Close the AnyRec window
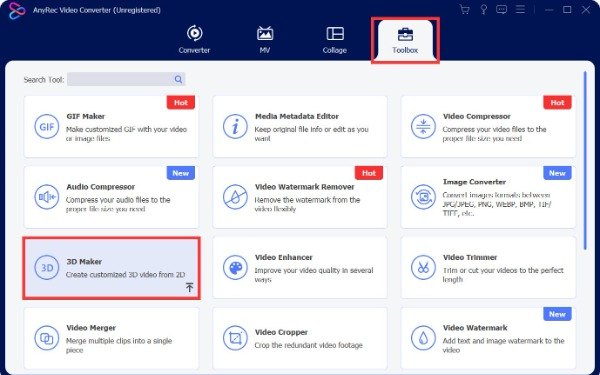The height and width of the screenshot is (375, 600). pos(586,10)
